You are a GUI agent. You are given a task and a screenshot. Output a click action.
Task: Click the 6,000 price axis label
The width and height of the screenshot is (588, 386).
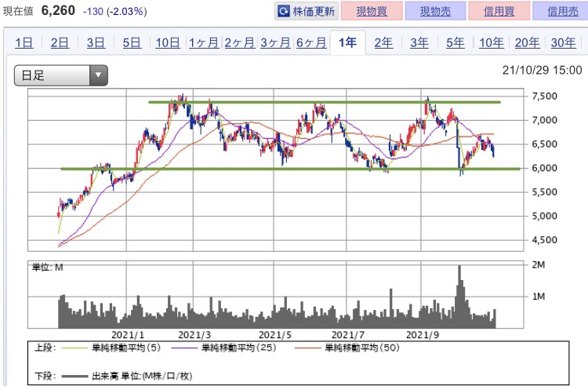[x=545, y=169]
